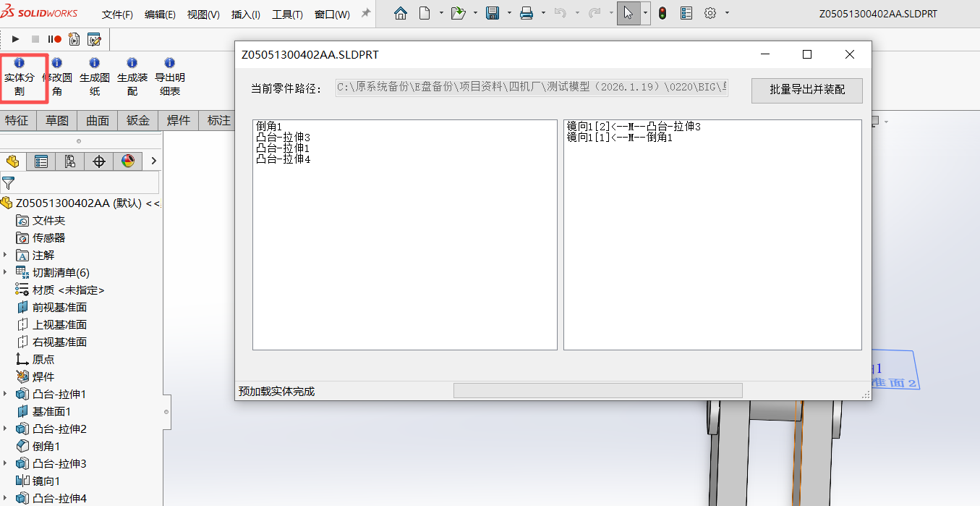The height and width of the screenshot is (506, 980).
Task: Open the dropdown arrow next to Print
Action: pos(544,13)
